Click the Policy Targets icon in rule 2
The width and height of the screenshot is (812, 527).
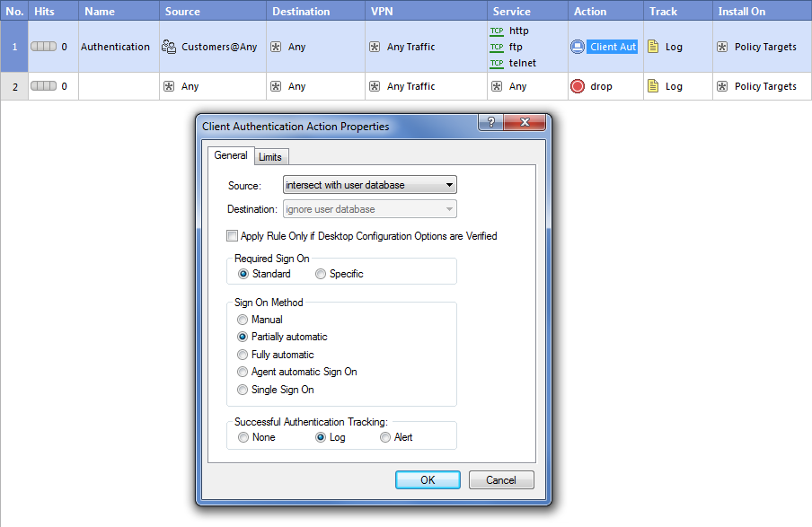coord(722,86)
